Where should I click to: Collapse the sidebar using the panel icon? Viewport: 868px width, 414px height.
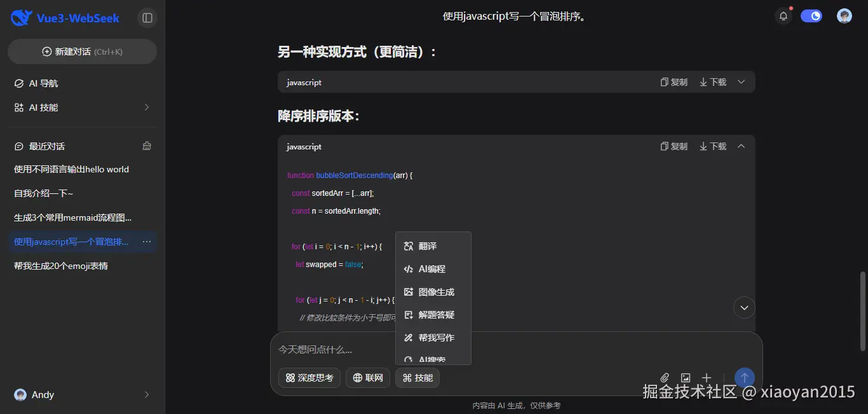147,17
